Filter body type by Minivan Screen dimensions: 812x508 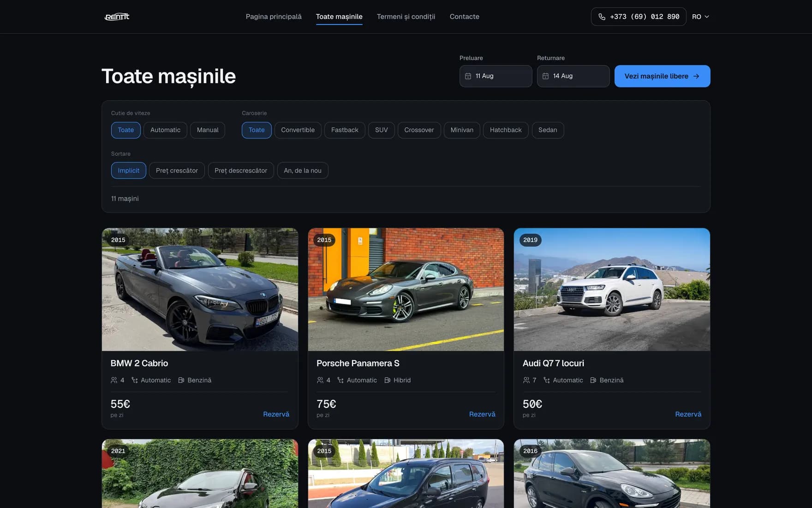(462, 130)
